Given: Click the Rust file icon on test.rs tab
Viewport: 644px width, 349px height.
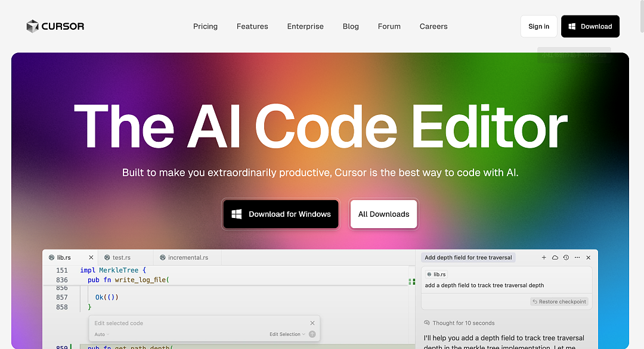Looking at the screenshot, I should coord(107,257).
